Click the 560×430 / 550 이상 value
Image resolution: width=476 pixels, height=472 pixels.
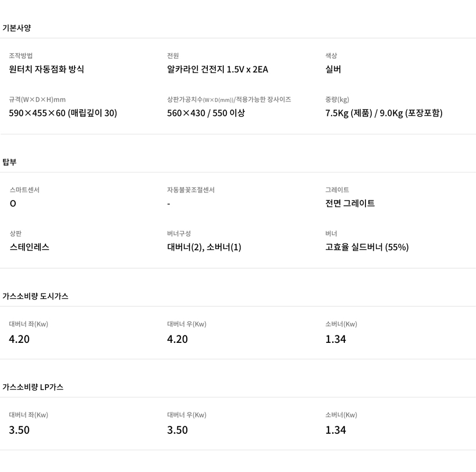click(206, 113)
